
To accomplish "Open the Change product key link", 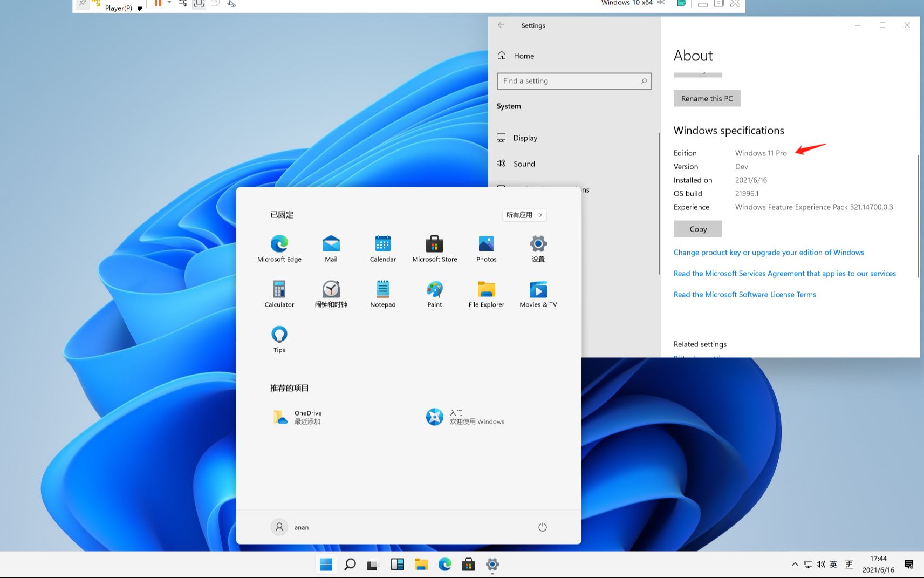I will coord(768,252).
